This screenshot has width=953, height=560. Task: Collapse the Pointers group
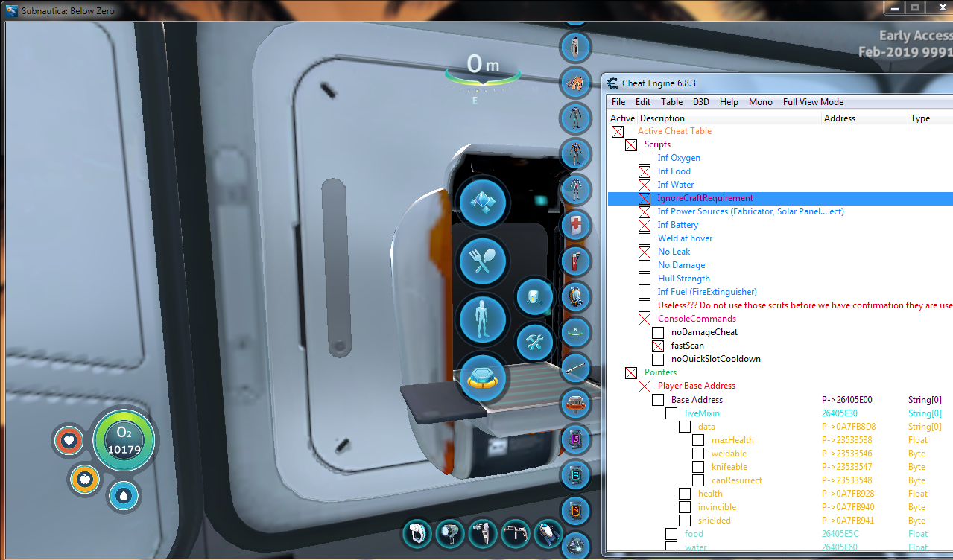[x=631, y=372]
